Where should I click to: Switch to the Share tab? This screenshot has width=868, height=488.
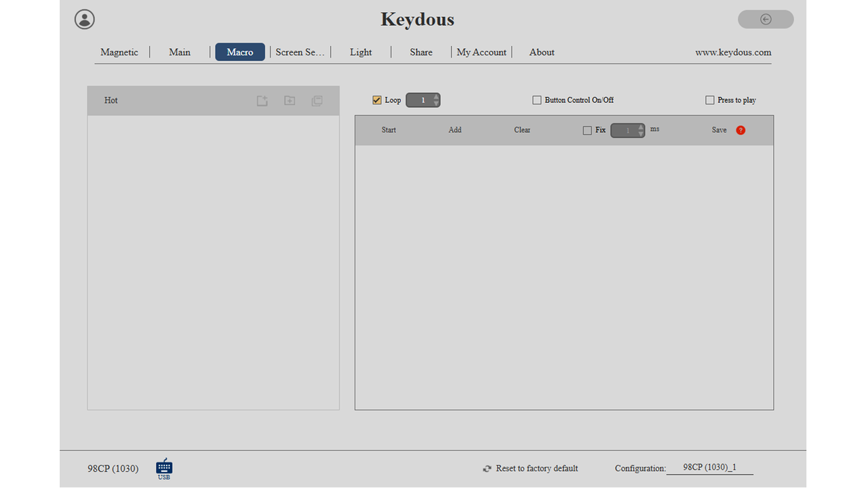tap(421, 52)
